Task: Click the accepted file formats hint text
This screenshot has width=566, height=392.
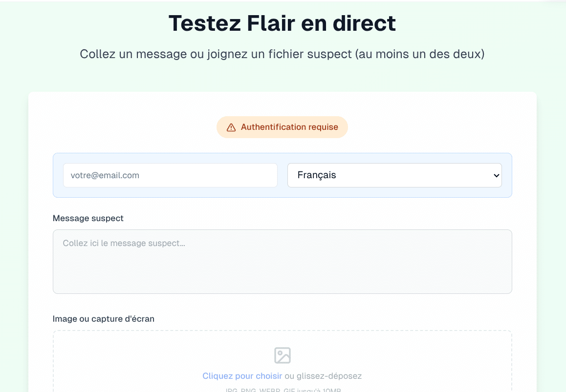Action: (x=283, y=390)
